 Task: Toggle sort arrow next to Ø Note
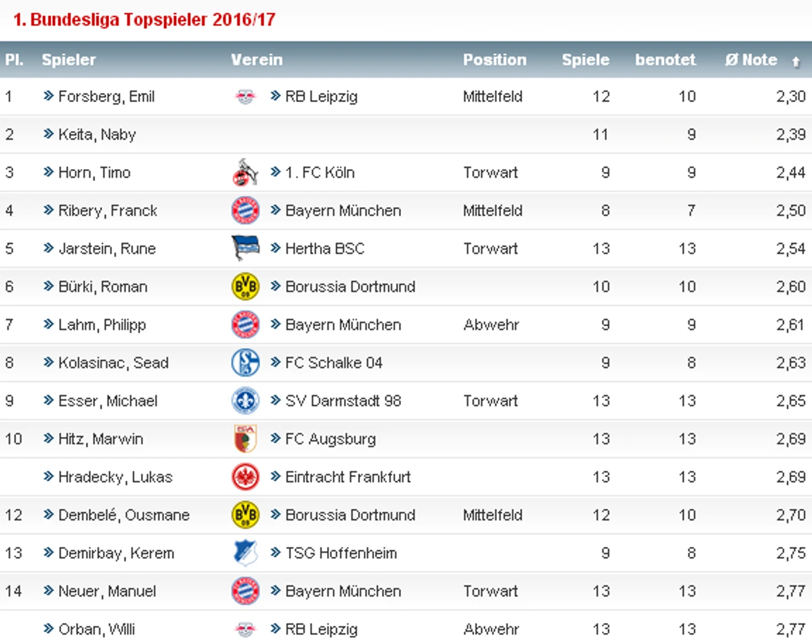pyautogui.click(x=796, y=61)
